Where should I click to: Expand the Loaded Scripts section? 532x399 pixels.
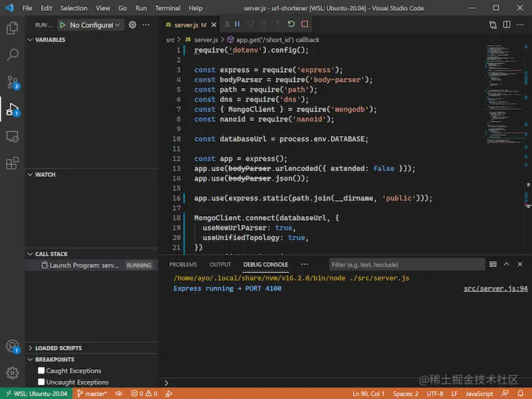[x=58, y=348]
